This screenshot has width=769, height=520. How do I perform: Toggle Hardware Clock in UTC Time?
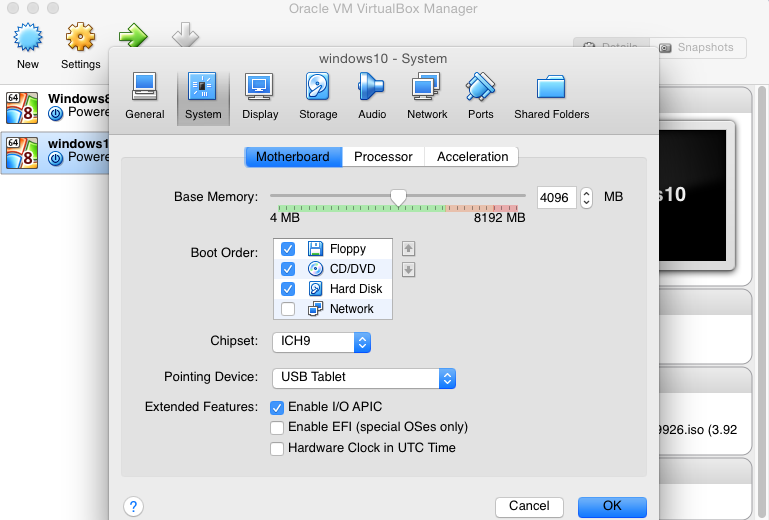(277, 449)
